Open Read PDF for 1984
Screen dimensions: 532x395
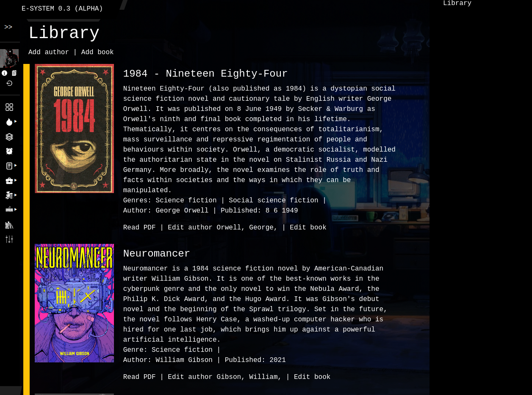[x=139, y=228]
